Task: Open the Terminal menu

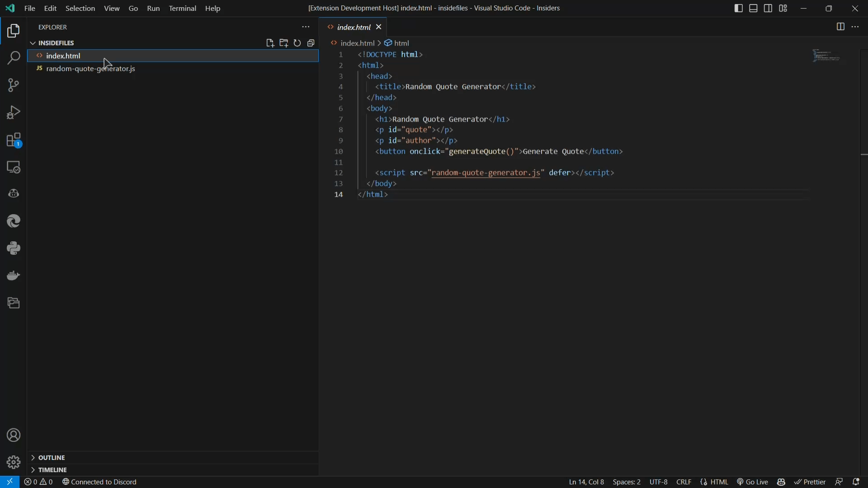Action: (x=183, y=9)
